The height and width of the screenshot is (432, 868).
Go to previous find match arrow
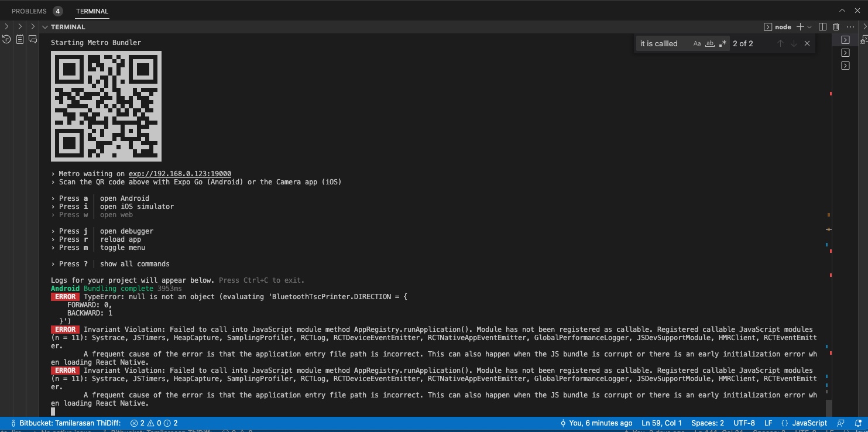[x=780, y=43]
